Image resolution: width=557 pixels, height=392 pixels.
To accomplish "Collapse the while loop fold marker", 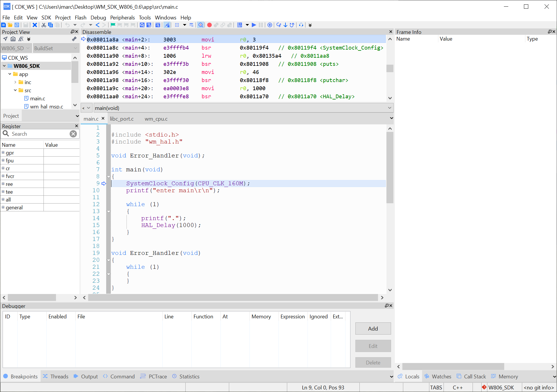I will 109,211.
